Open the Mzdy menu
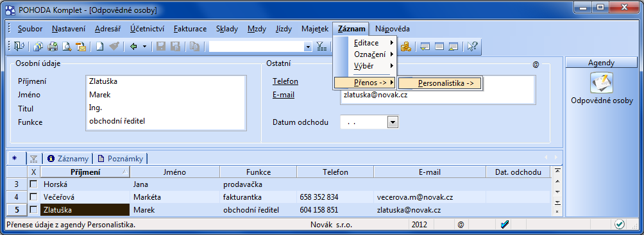 [257, 29]
